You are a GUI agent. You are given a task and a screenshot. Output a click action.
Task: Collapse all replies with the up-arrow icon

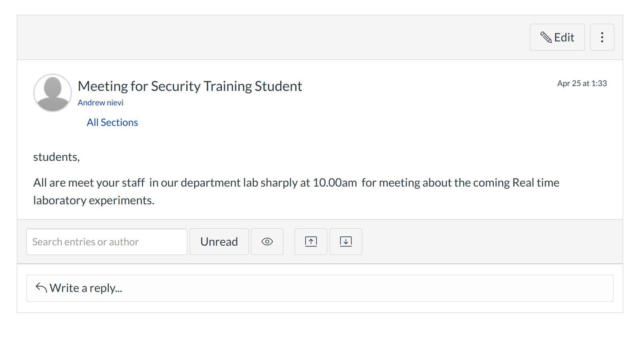click(x=311, y=242)
